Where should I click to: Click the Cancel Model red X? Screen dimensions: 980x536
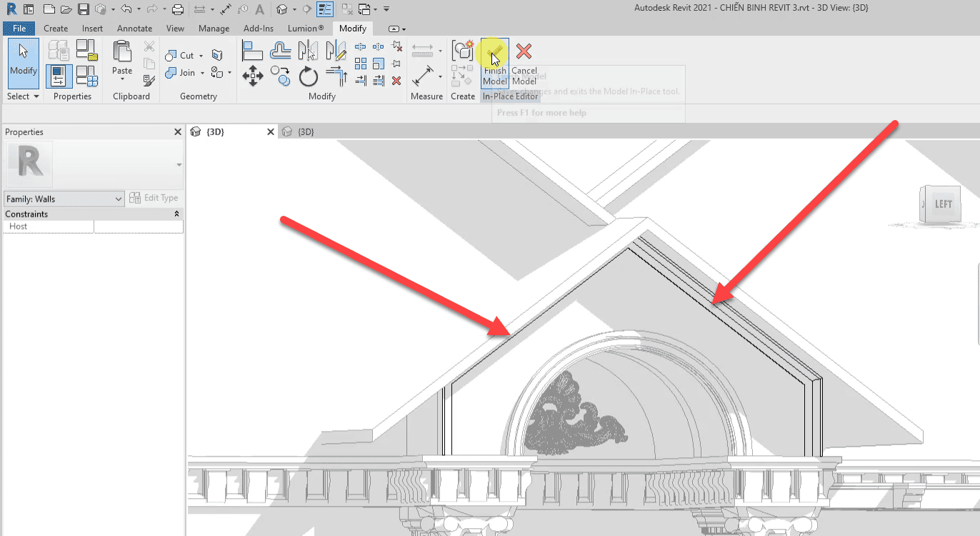click(524, 51)
